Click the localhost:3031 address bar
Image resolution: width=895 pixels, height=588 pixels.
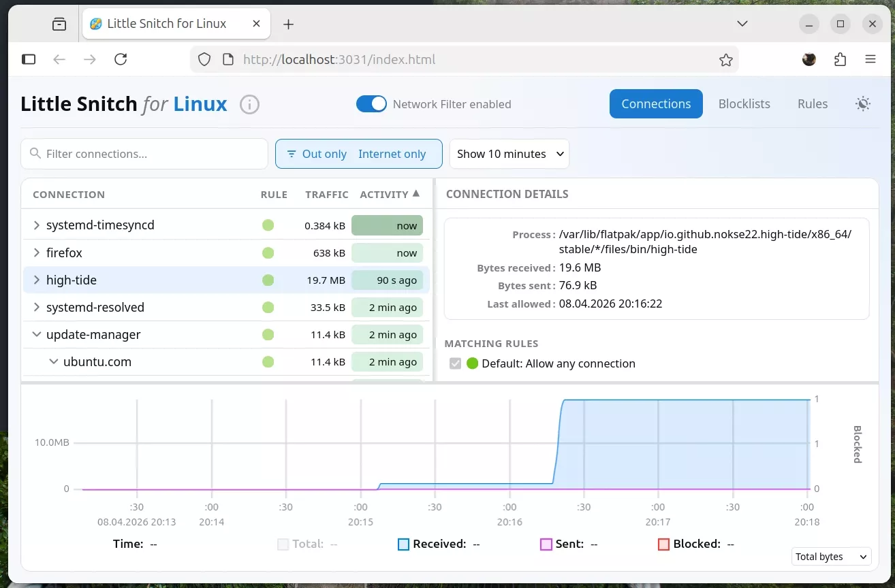[463, 59]
